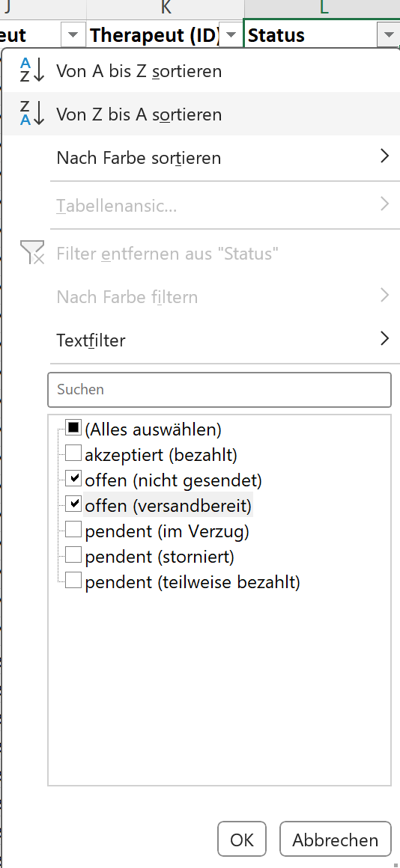Click the clear filter funnel icon
This screenshot has width=400, height=868.
point(31,252)
